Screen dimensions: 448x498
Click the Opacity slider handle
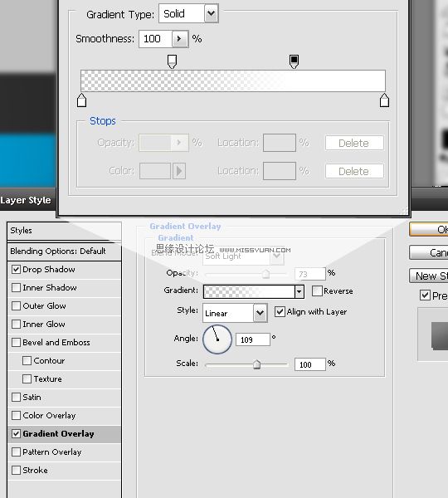tap(265, 273)
